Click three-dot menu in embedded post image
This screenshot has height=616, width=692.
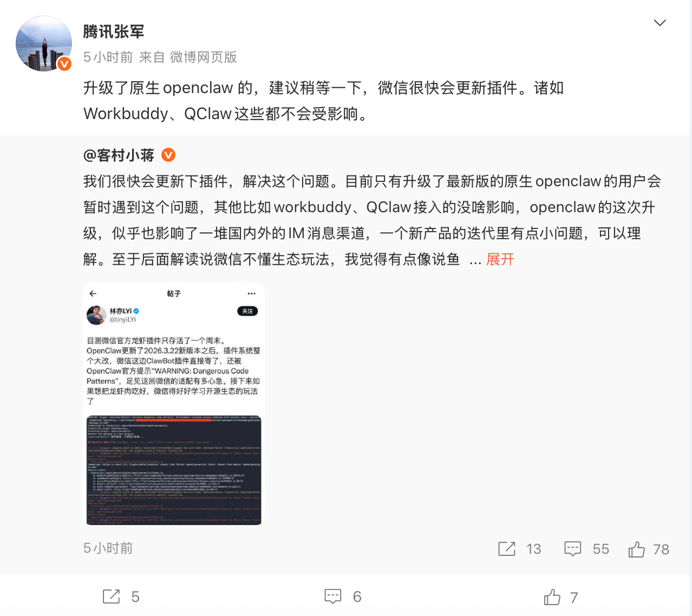click(x=251, y=293)
